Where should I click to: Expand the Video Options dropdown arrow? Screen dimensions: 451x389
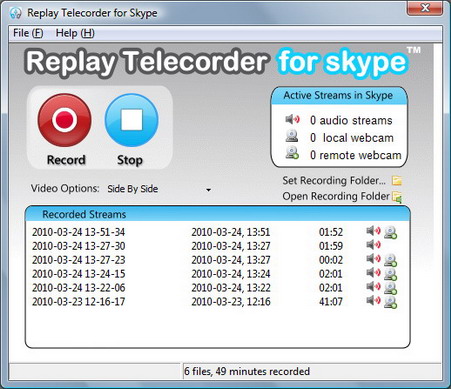click(208, 190)
